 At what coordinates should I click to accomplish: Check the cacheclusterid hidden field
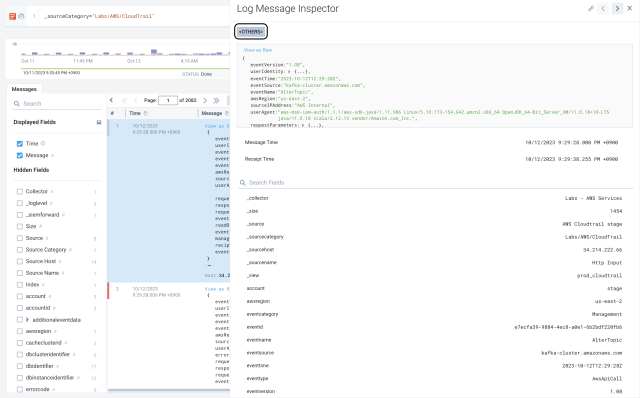click(20, 343)
